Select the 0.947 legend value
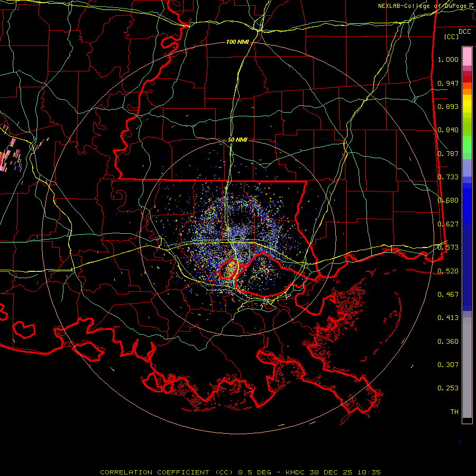 tap(448, 83)
